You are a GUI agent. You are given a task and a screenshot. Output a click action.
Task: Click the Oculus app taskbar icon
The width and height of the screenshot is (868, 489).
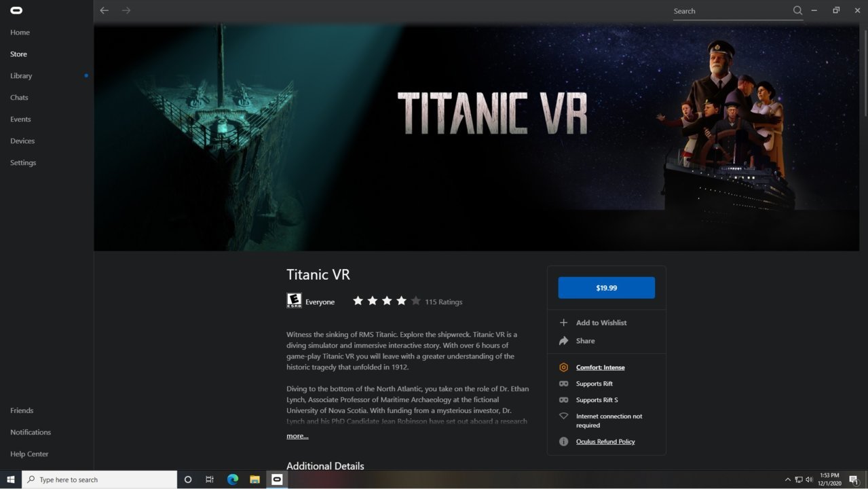277,479
